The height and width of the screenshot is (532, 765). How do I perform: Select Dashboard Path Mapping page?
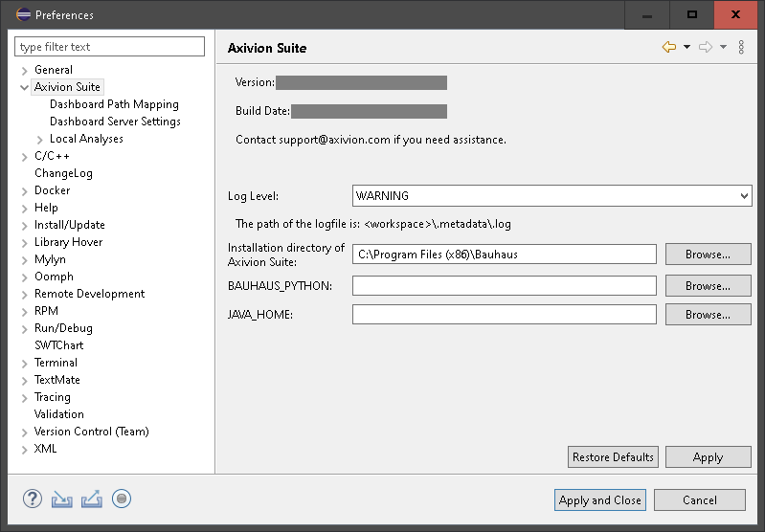tap(114, 104)
